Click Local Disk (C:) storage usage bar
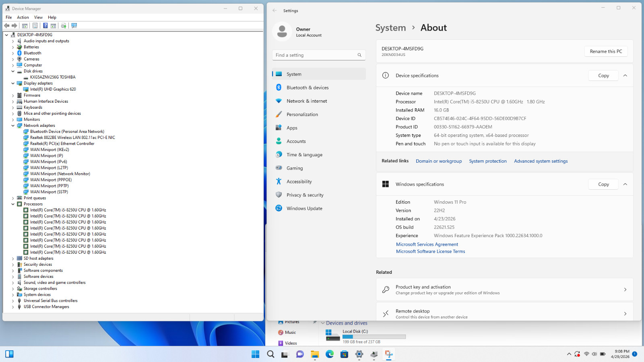Viewport: 644px width, 362px height. (x=374, y=337)
